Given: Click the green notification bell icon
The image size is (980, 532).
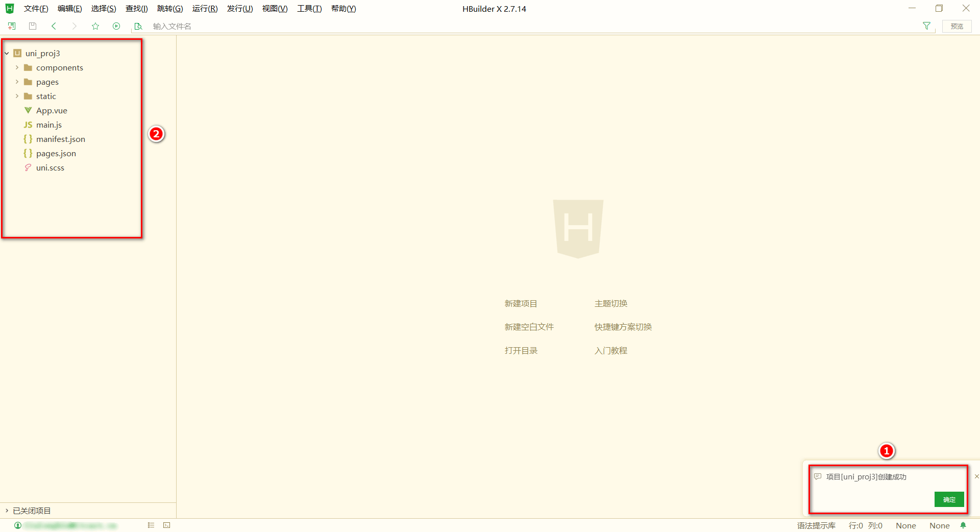Looking at the screenshot, I should [x=963, y=525].
